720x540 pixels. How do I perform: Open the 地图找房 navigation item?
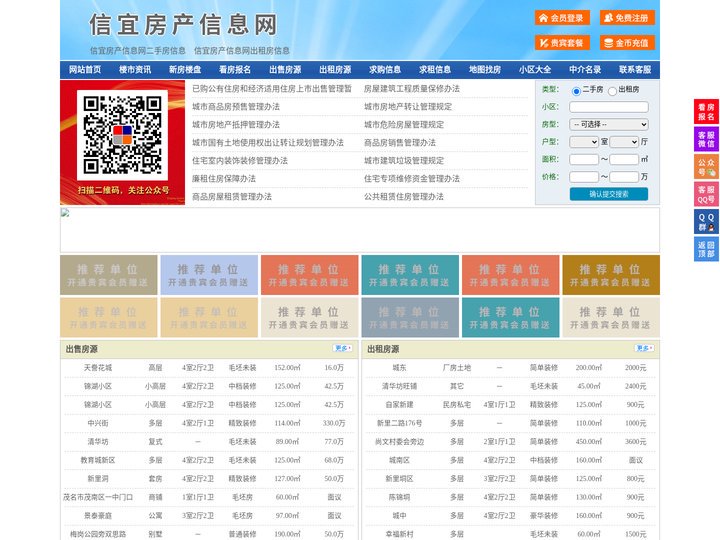(x=485, y=70)
